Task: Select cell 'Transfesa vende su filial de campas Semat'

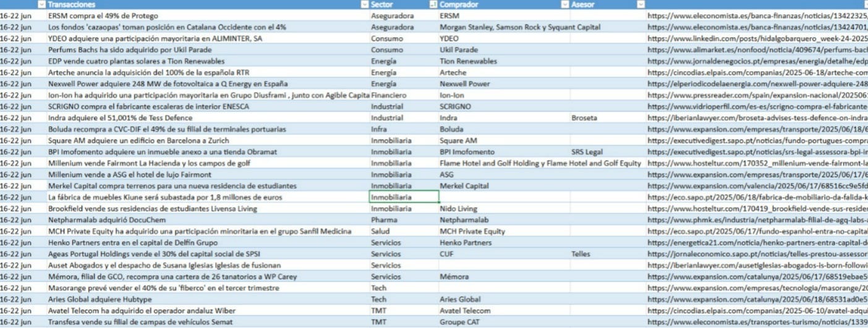Action: (x=208, y=322)
